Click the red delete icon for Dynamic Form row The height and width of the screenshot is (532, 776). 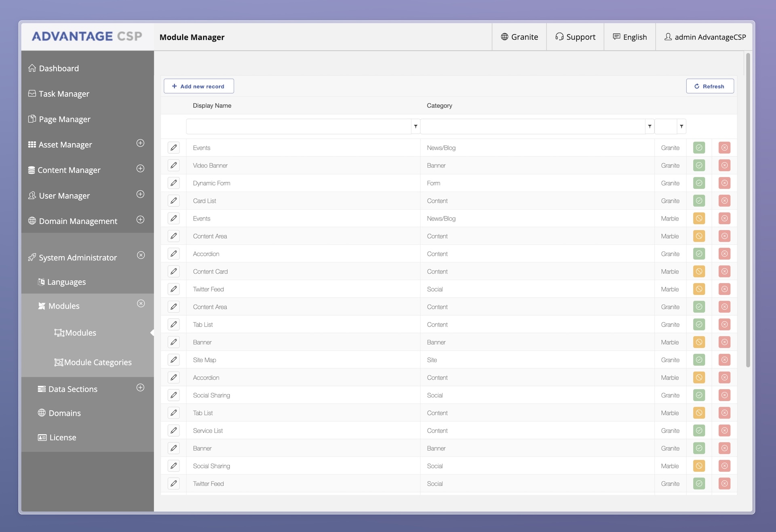pyautogui.click(x=724, y=183)
